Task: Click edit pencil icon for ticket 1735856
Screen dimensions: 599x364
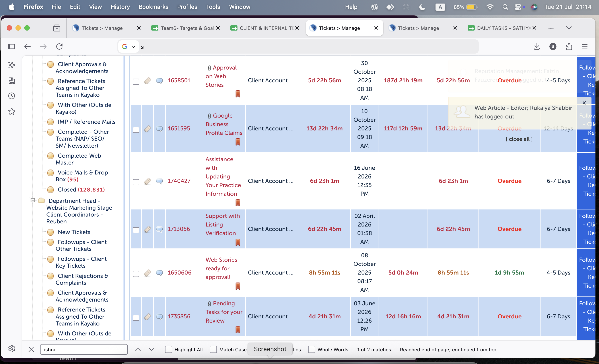Action: click(x=147, y=317)
